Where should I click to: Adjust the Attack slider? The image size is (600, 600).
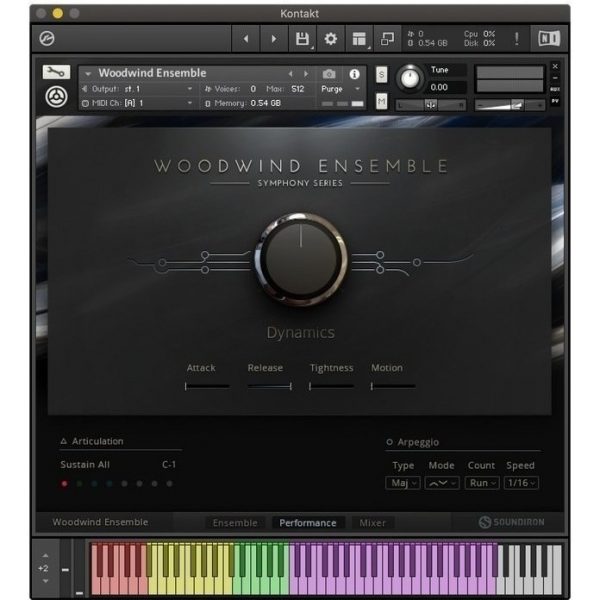point(207,386)
